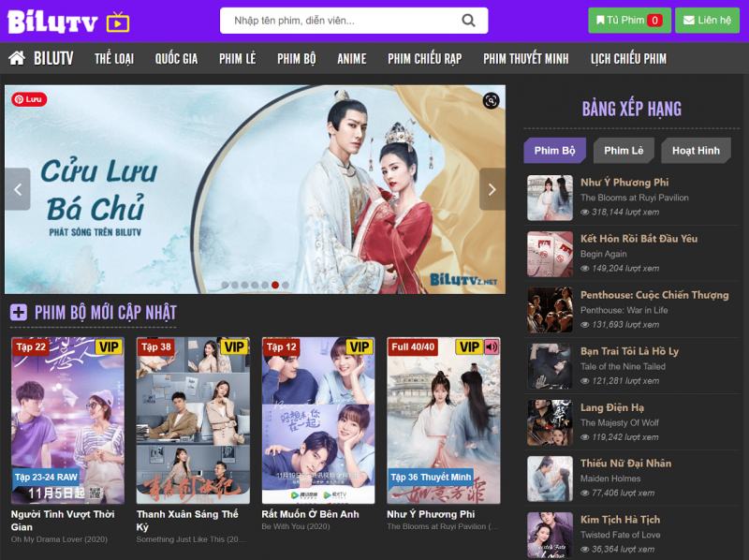Image resolution: width=749 pixels, height=560 pixels.
Task: Go to the previous banner slide arrow
Action: tap(18, 189)
